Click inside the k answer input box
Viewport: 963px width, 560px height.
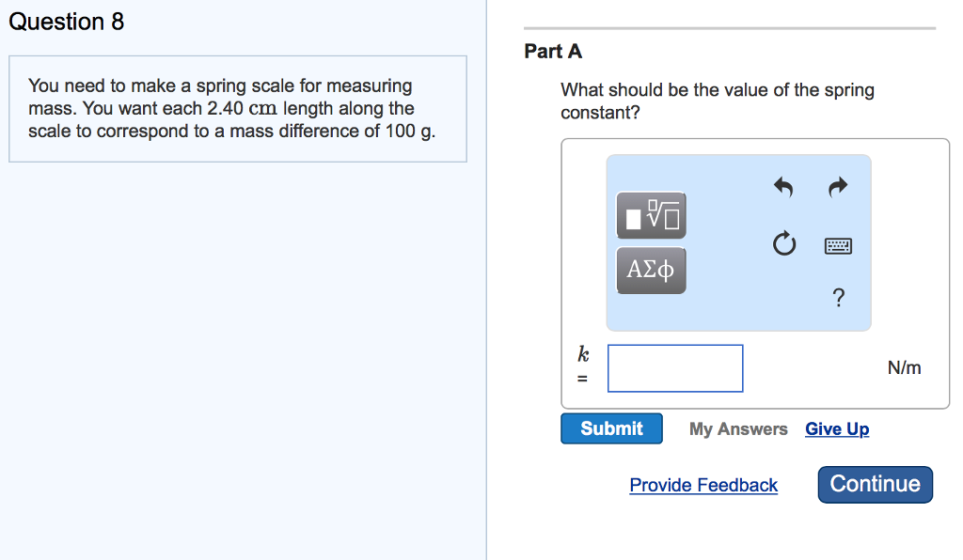[674, 367]
